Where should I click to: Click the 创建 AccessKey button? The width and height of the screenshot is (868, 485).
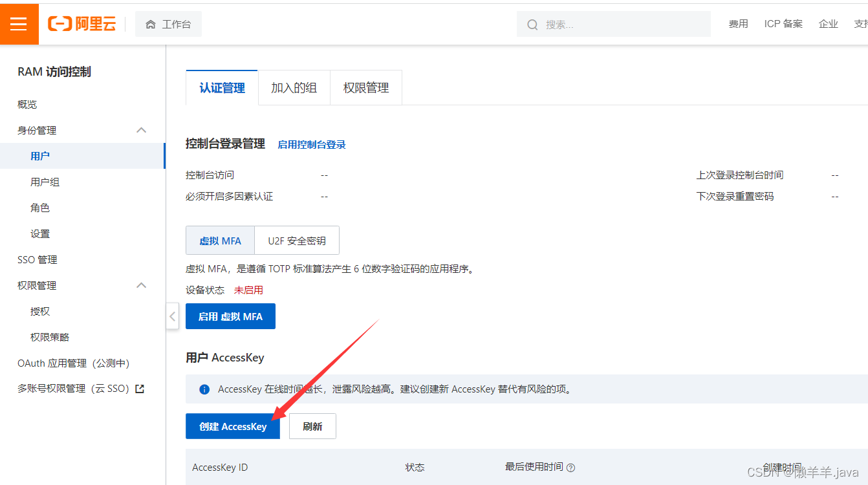[233, 426]
